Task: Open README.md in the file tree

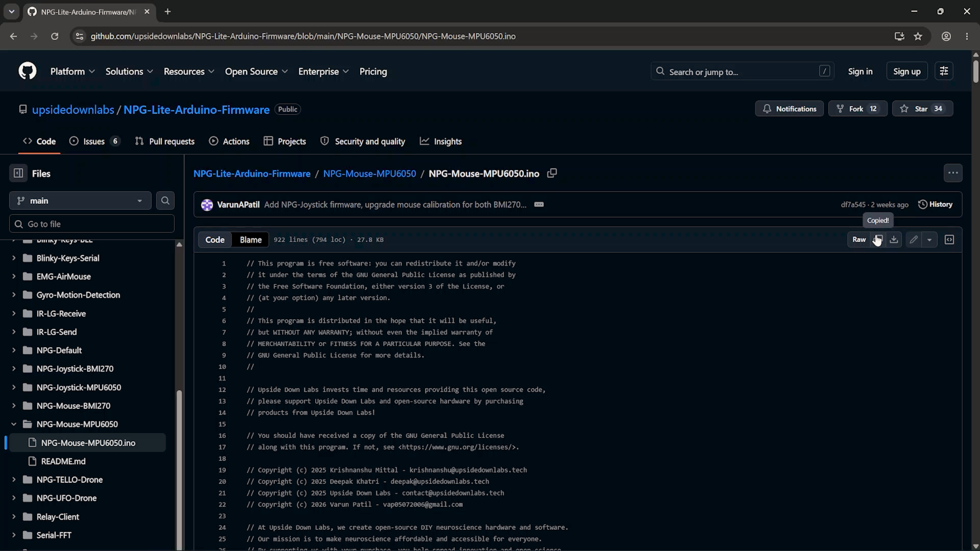Action: [63, 461]
